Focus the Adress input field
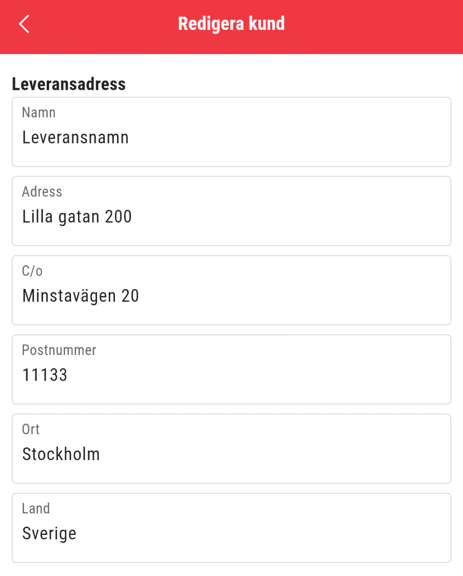 point(232,211)
